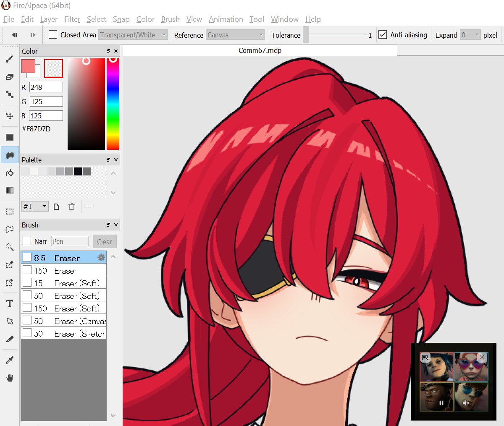Select the Brush tool in left toolbar
The image size is (504, 426).
[10, 59]
